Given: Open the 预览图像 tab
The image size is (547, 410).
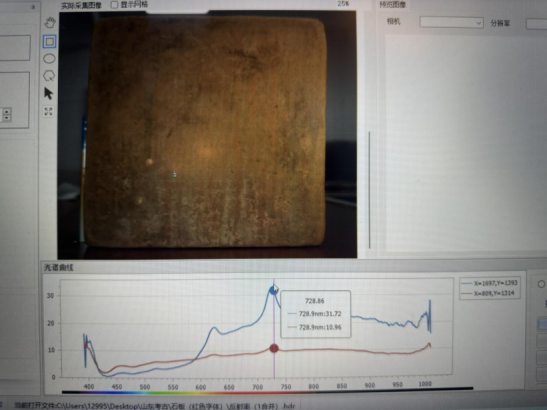Looking at the screenshot, I should [392, 5].
